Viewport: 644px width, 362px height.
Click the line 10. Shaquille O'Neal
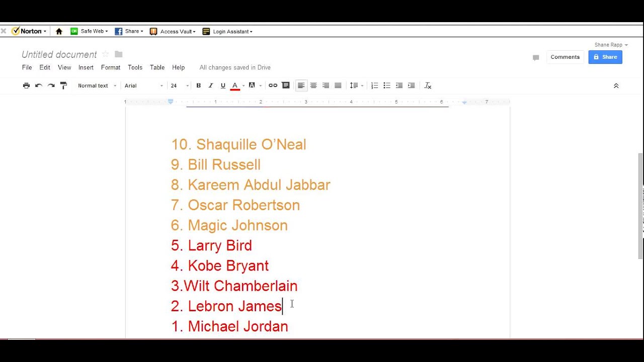coord(238,145)
